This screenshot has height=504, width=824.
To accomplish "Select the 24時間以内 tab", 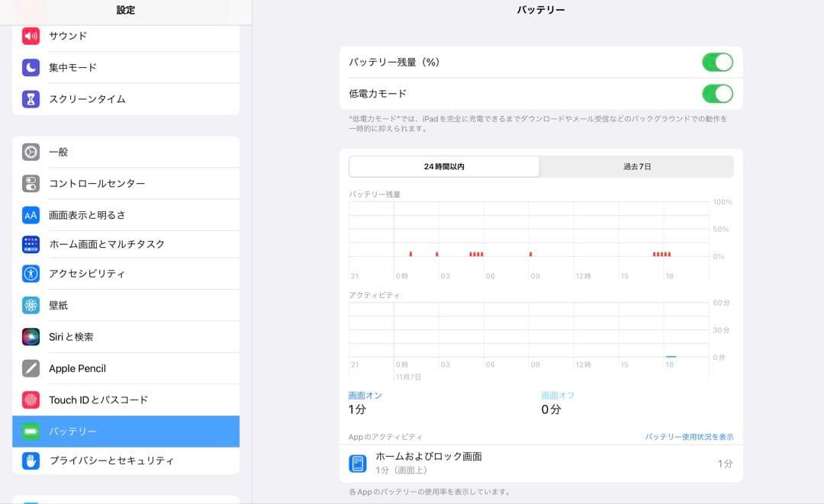I will 443,166.
